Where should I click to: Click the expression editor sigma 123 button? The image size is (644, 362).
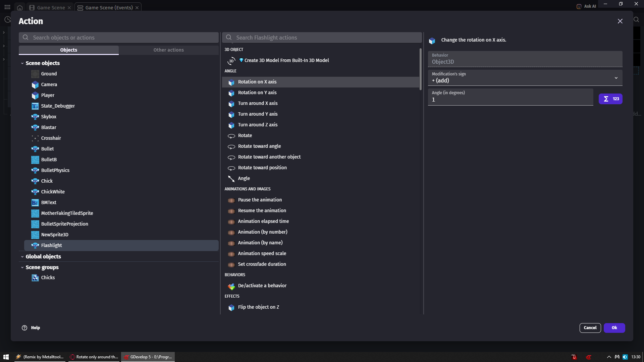pos(610,99)
